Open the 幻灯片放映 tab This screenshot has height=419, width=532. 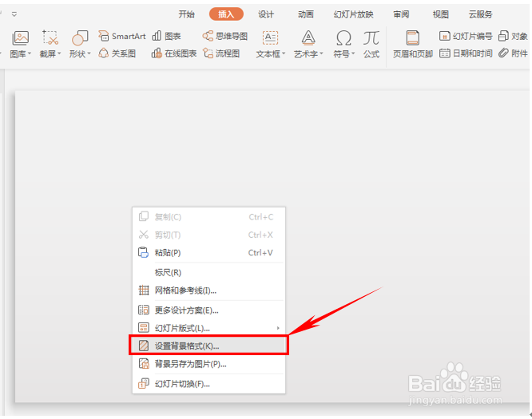[x=353, y=14]
